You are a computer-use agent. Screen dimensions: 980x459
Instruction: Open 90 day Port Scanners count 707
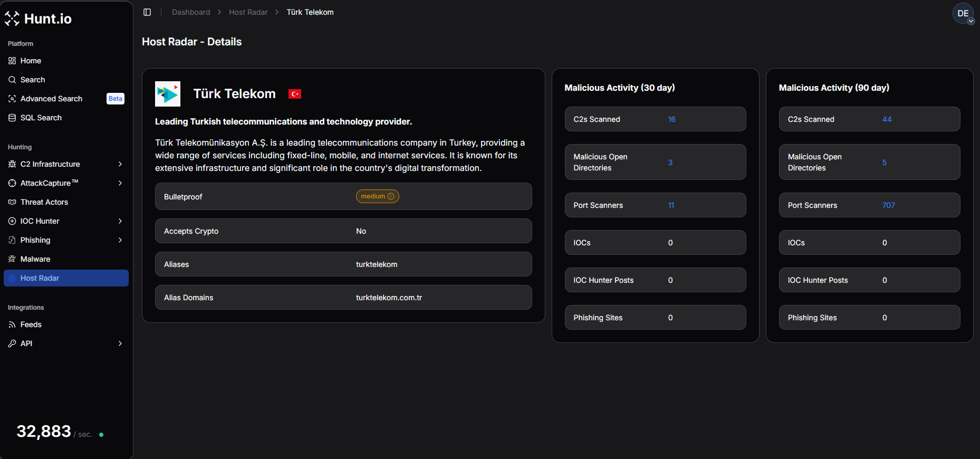(888, 205)
